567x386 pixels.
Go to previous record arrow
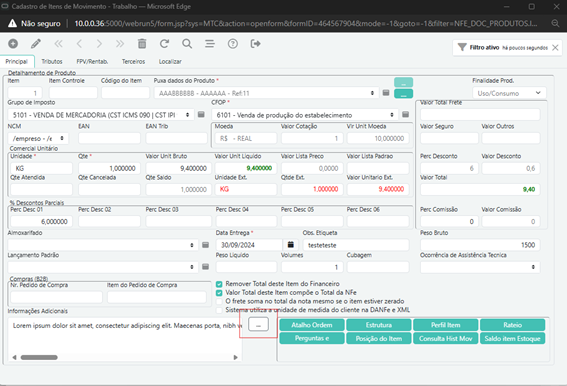[x=79, y=44]
